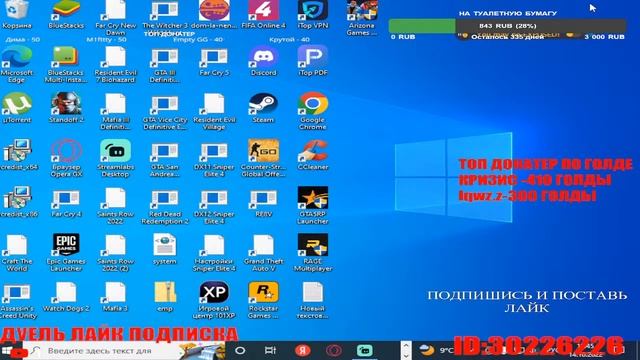Open DX12 Sniper Elite 4 shortcut
This screenshot has width=640, height=360.
tap(214, 206)
